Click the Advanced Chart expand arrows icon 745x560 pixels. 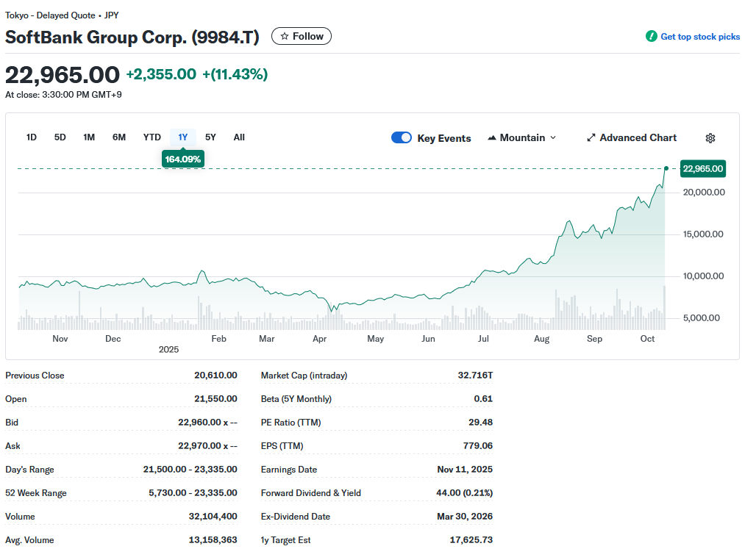pos(591,138)
